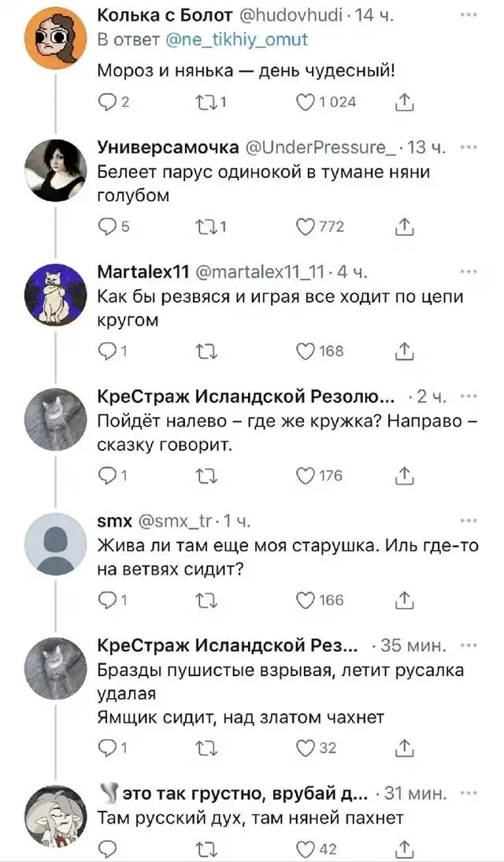Image resolution: width=504 pixels, height=862 pixels.
Task: Reply to Универсамочка's tweet
Action: (x=108, y=227)
